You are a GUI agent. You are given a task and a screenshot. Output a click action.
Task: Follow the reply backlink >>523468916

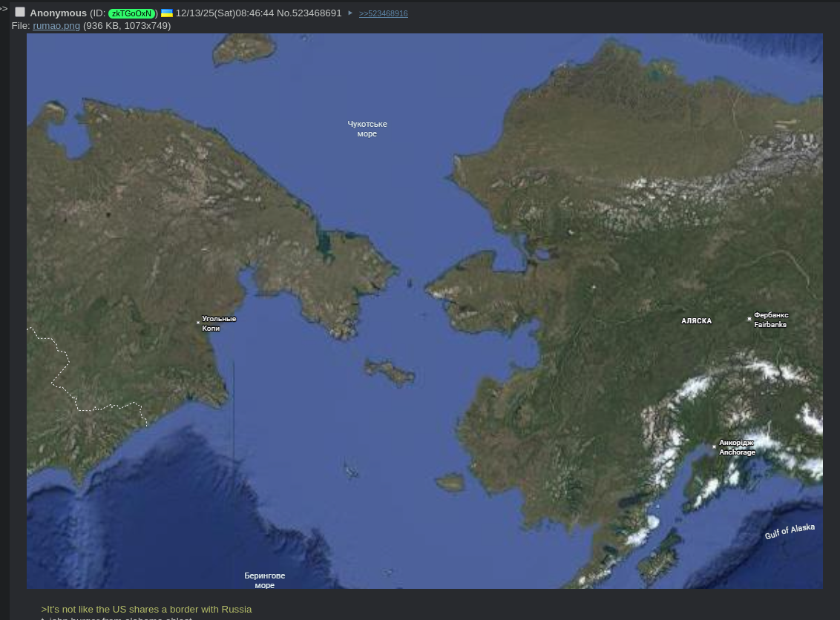[x=383, y=14]
